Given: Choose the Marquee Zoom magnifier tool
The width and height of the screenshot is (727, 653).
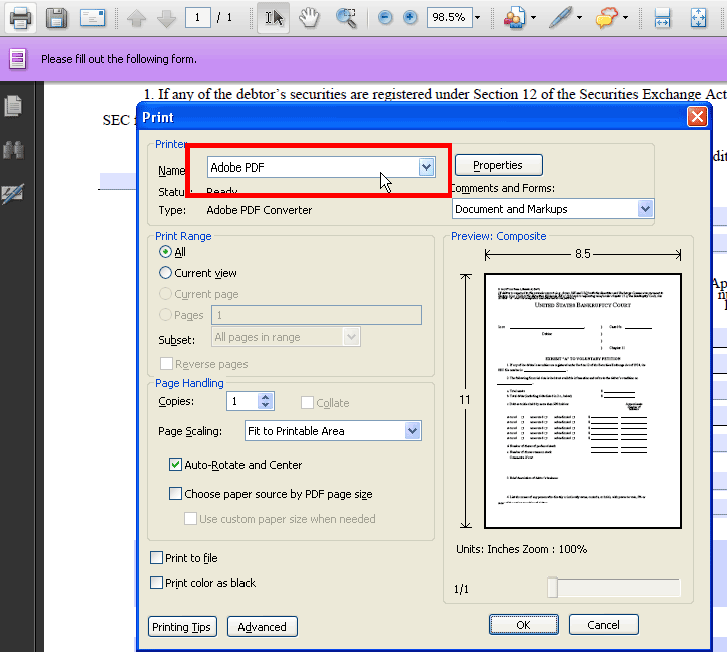Looking at the screenshot, I should coord(346,18).
